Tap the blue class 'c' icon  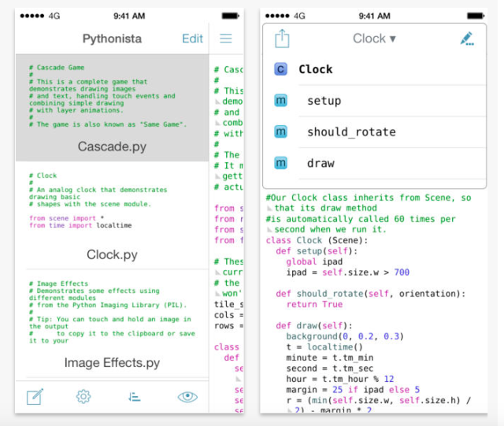click(280, 69)
